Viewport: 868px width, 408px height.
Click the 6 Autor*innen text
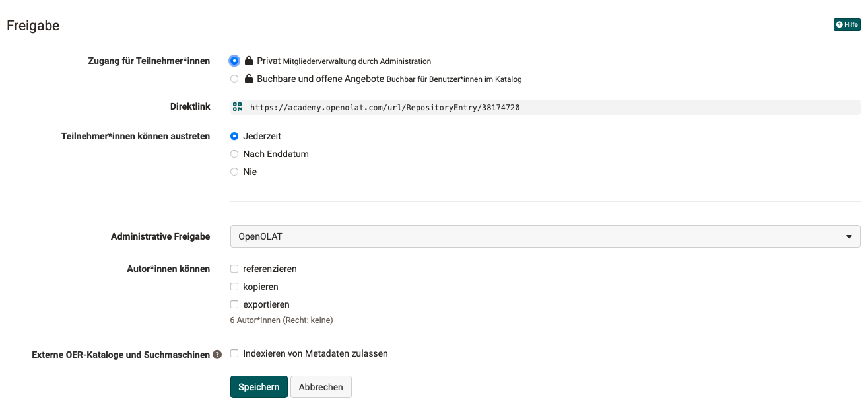(x=281, y=320)
